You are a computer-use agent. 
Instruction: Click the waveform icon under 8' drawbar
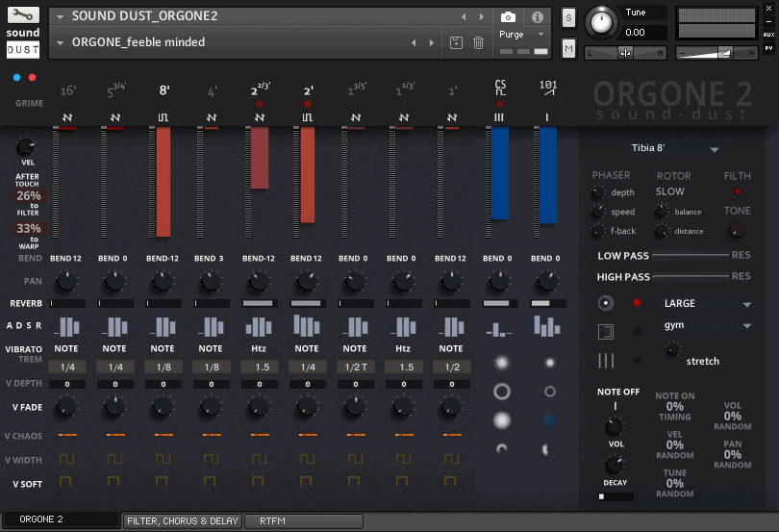tap(163, 117)
